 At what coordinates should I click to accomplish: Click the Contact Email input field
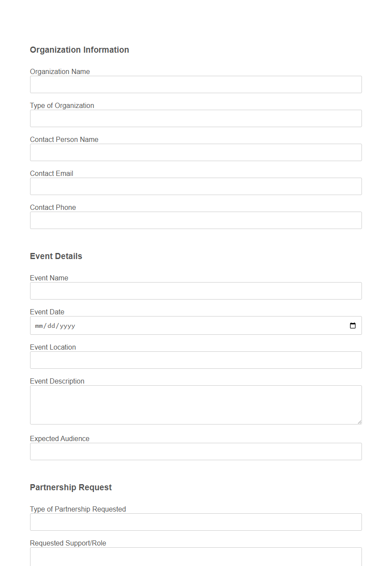tap(196, 186)
